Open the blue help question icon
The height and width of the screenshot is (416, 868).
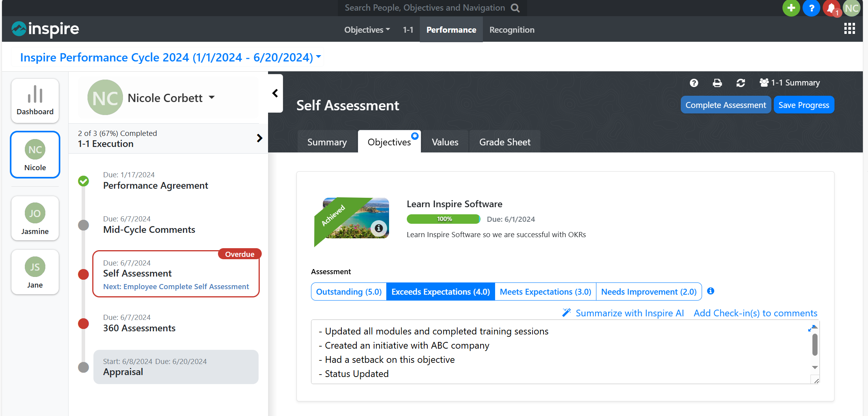(x=811, y=8)
